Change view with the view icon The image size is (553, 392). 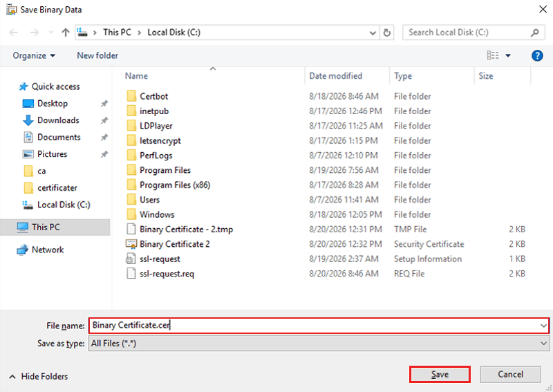click(x=493, y=55)
